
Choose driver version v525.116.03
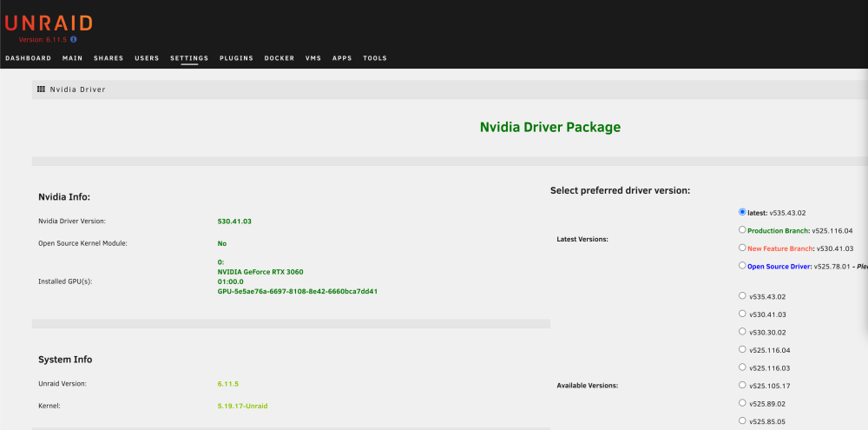[742, 367]
